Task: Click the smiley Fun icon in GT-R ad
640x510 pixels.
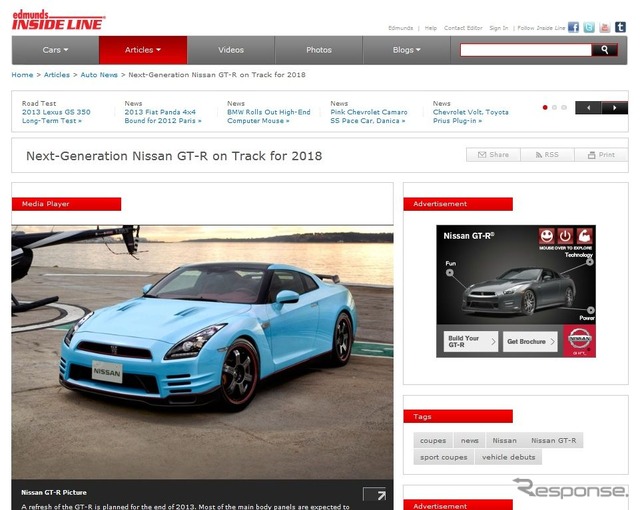Action: click(x=547, y=236)
